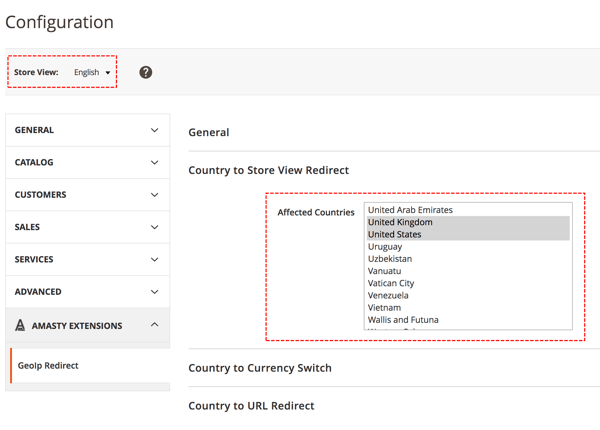This screenshot has height=430, width=600.
Task: Expand Country to Currency Switch section
Action: tap(260, 368)
